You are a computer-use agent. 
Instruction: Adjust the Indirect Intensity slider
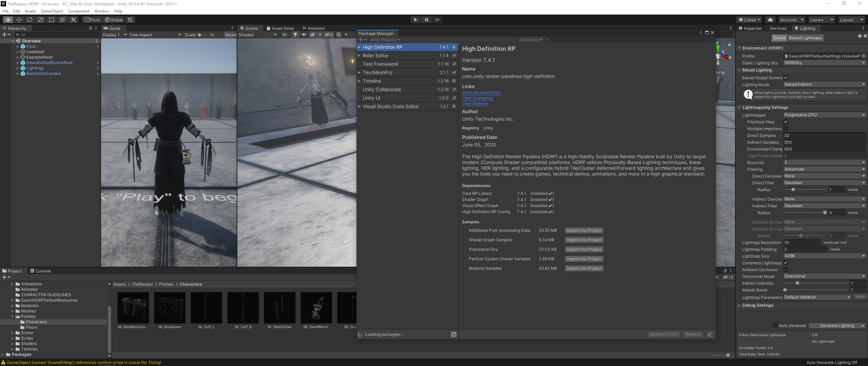point(815,283)
